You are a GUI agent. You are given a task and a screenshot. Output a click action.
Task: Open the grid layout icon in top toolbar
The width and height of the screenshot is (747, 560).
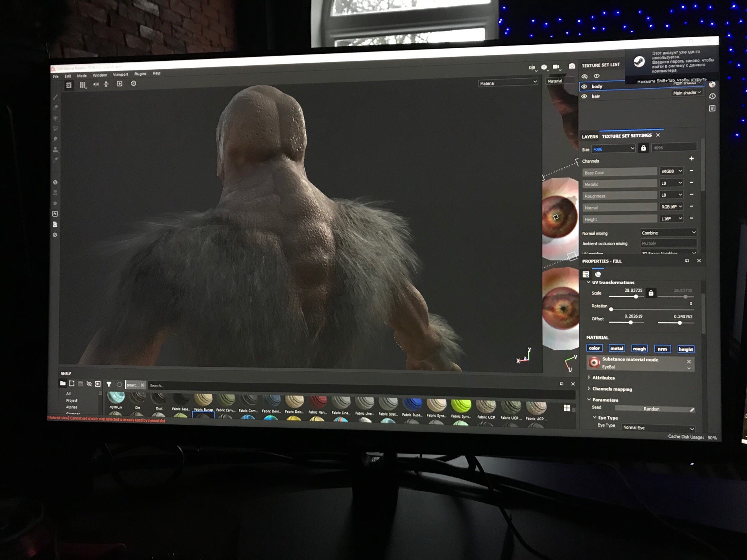[x=83, y=85]
